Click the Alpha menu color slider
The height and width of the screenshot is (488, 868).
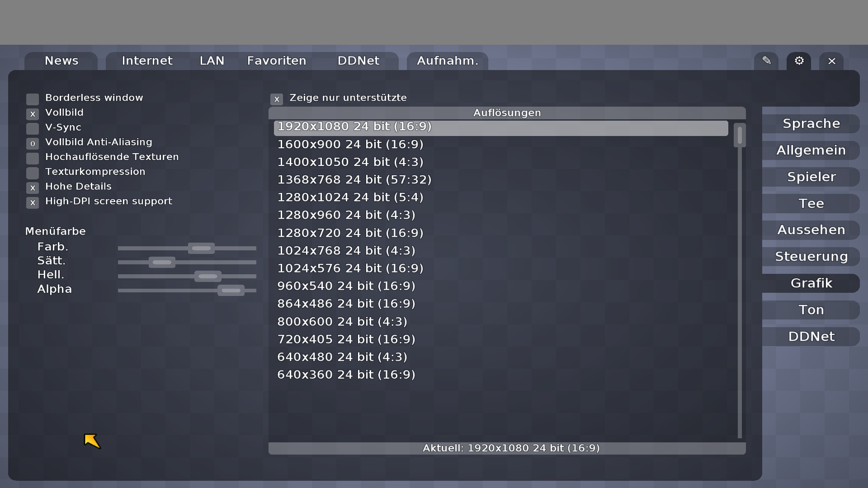click(x=231, y=291)
